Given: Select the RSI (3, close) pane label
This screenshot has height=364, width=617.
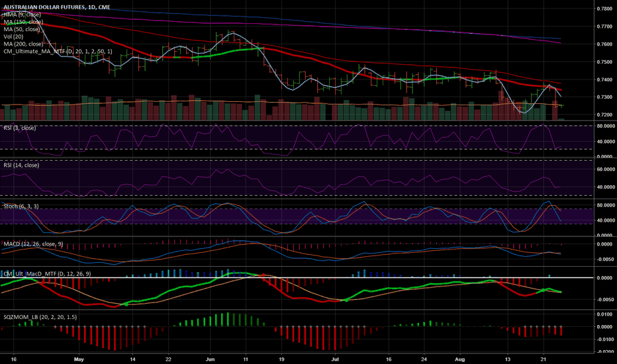Looking at the screenshot, I should click(x=19, y=128).
